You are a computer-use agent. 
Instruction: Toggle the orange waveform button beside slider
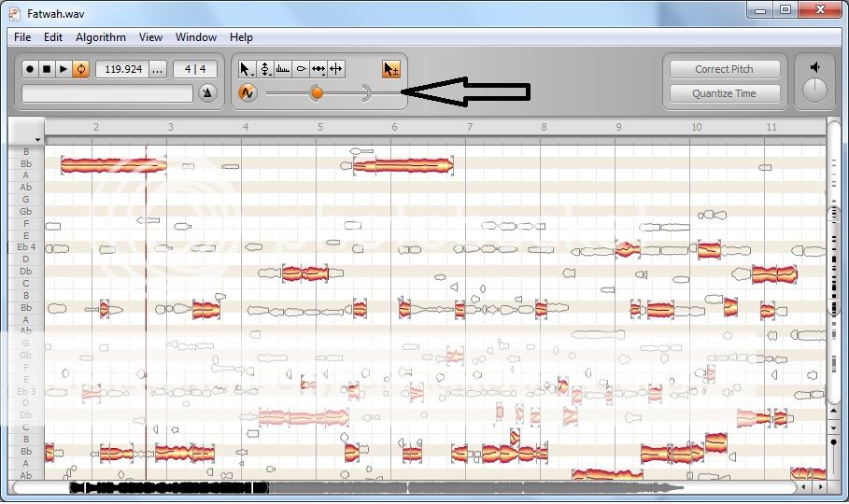[248, 92]
